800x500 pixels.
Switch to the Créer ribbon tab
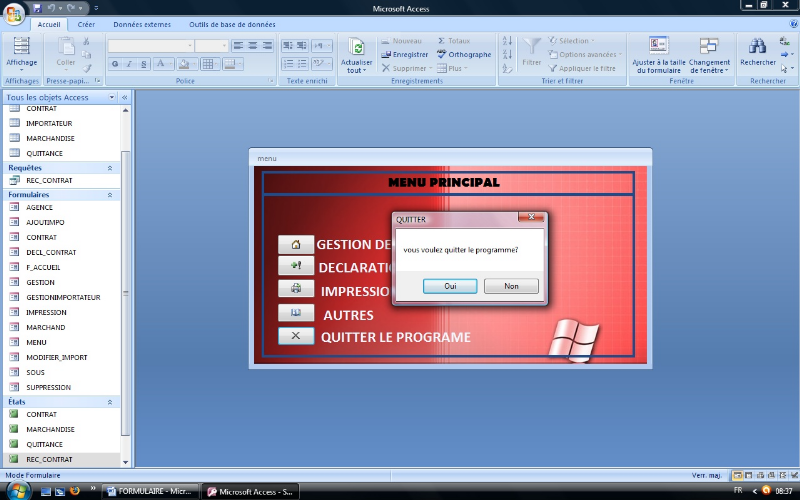[87, 23]
